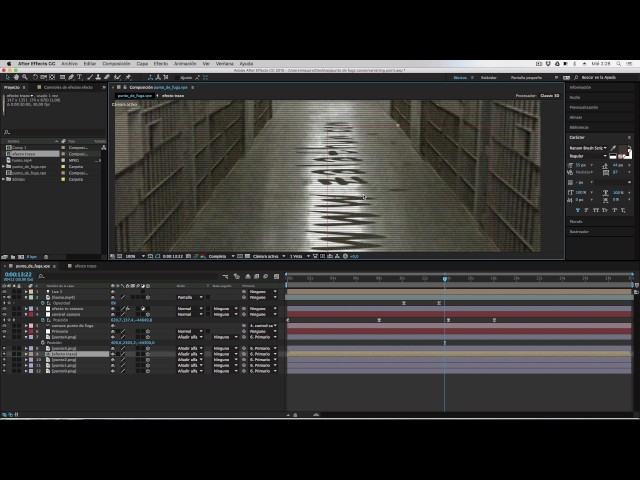Switch to the 'efecto trazo' timeline tab
The height and width of the screenshot is (480, 640).
point(85,266)
